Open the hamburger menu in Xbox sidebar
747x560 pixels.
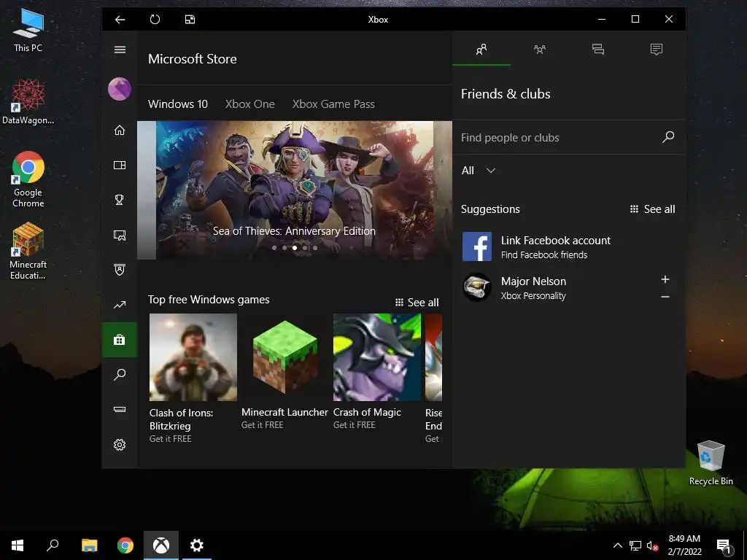(120, 50)
